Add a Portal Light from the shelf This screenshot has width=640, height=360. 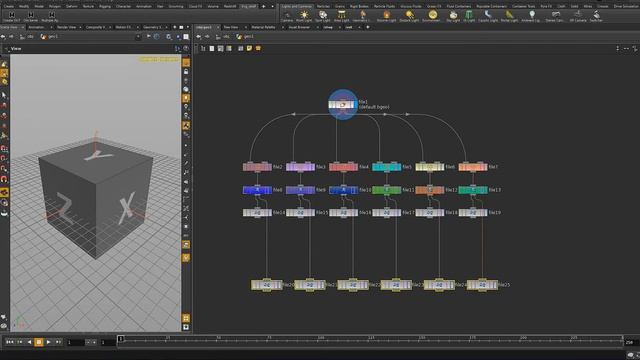[509, 16]
